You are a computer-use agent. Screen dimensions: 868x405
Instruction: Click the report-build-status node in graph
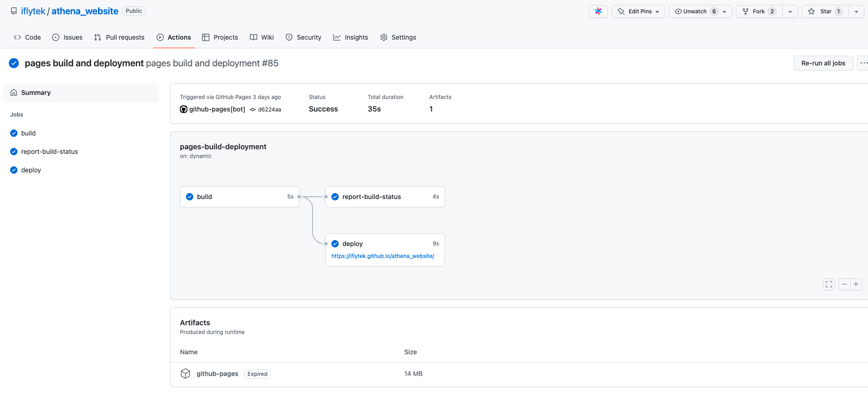point(385,197)
